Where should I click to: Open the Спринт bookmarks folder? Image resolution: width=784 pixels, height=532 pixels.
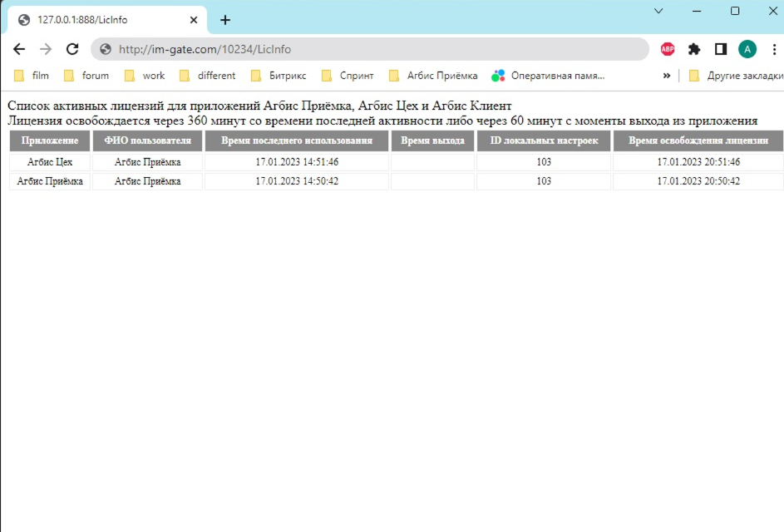[348, 76]
